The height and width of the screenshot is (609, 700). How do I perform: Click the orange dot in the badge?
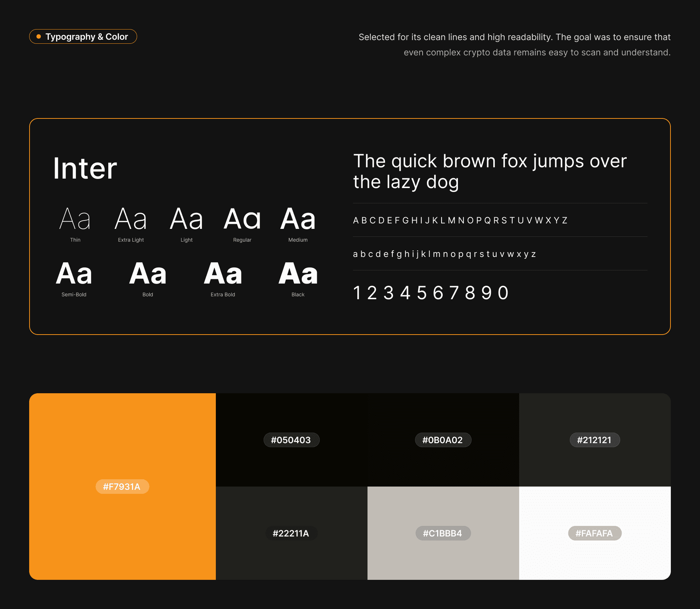39,36
